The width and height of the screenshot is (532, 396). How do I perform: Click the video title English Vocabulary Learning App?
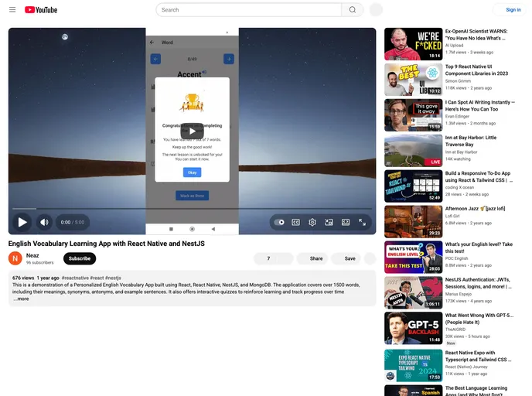tap(107, 244)
